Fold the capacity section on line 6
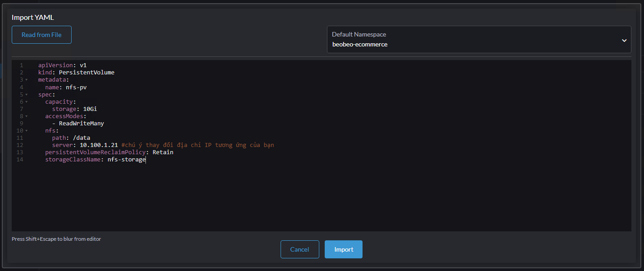This screenshot has height=271, width=644. click(x=26, y=102)
